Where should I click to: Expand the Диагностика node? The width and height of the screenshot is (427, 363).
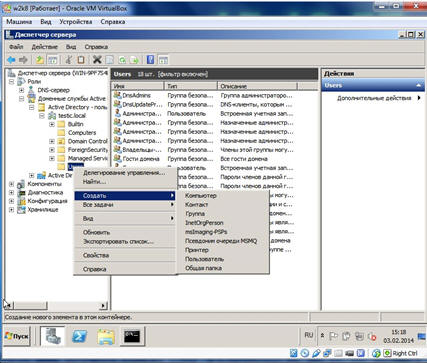[12, 193]
